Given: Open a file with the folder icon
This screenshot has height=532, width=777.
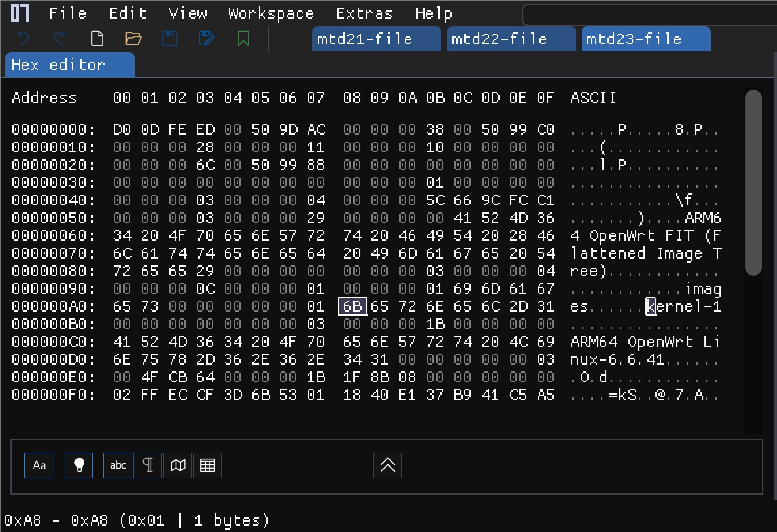Looking at the screenshot, I should (x=133, y=39).
